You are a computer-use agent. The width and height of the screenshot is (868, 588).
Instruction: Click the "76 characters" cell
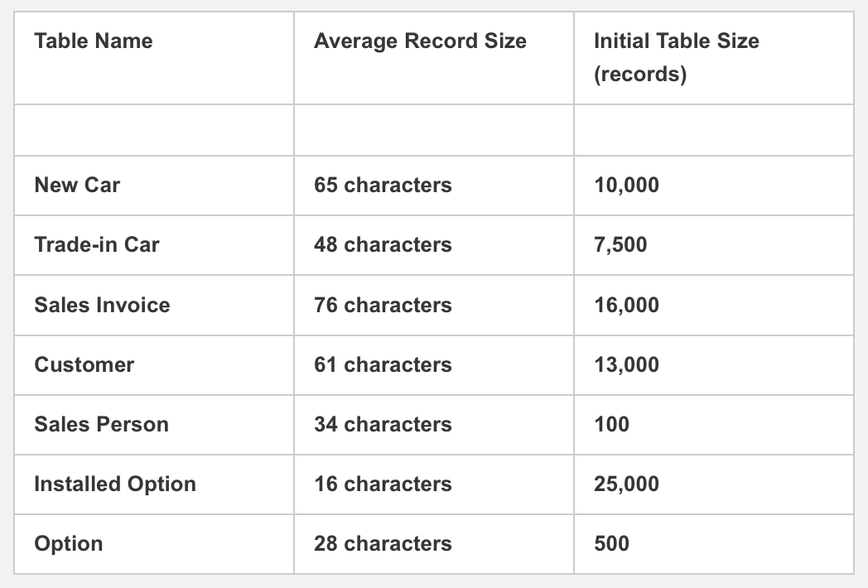pyautogui.click(x=383, y=305)
